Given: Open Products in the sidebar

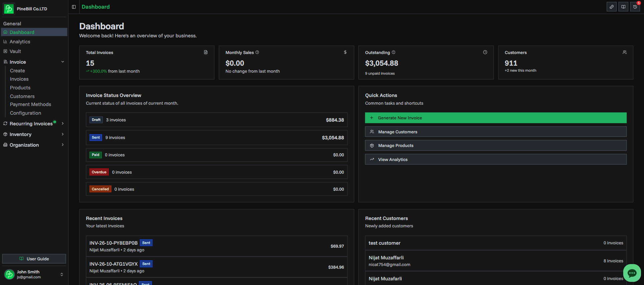Looking at the screenshot, I should pos(20,88).
